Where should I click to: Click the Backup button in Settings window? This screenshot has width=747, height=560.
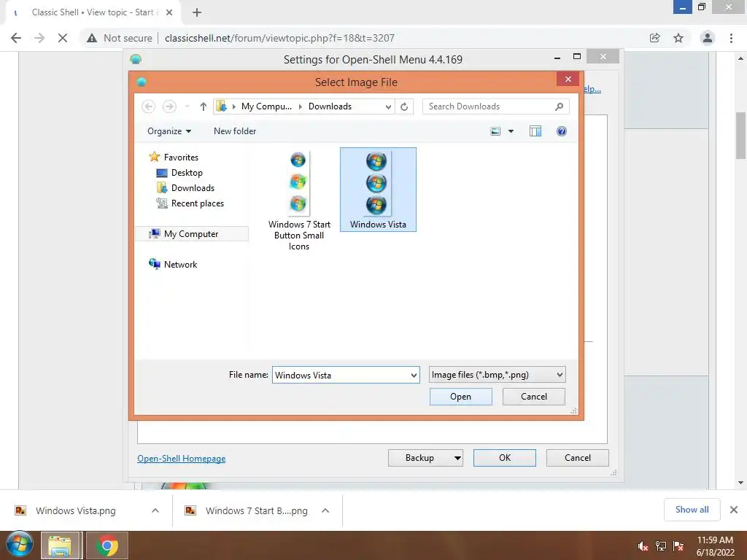[419, 458]
